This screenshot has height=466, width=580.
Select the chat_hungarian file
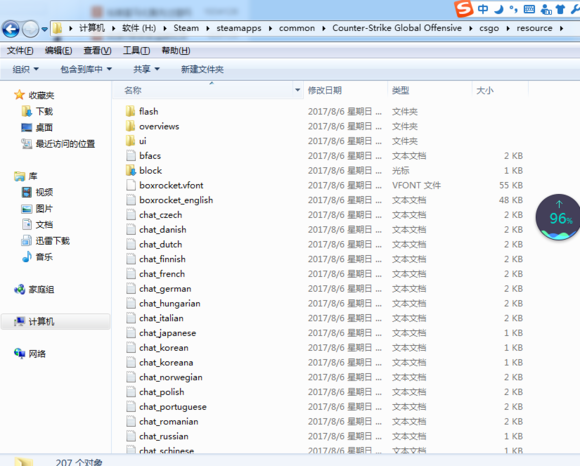[170, 303]
